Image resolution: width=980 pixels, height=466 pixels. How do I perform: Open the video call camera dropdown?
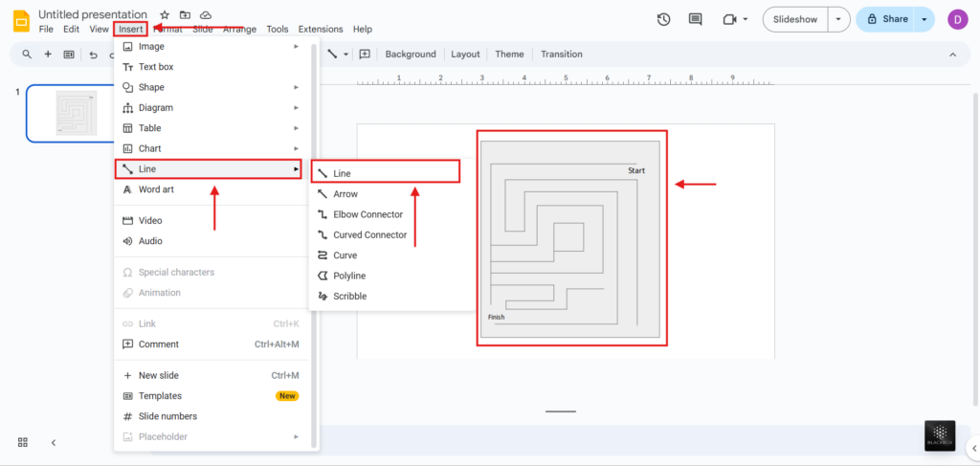(734, 19)
